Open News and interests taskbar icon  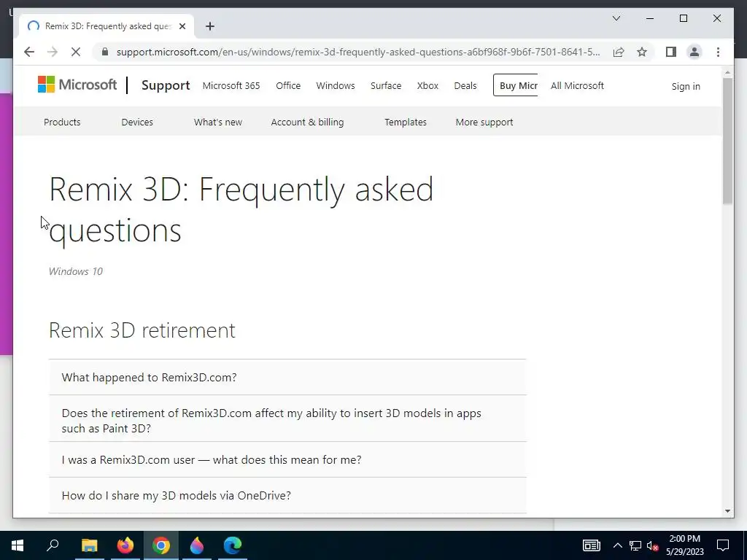(591, 545)
